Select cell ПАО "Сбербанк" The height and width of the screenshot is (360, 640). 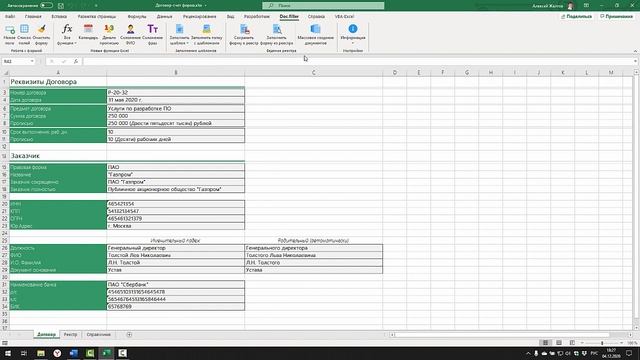[x=176, y=284]
